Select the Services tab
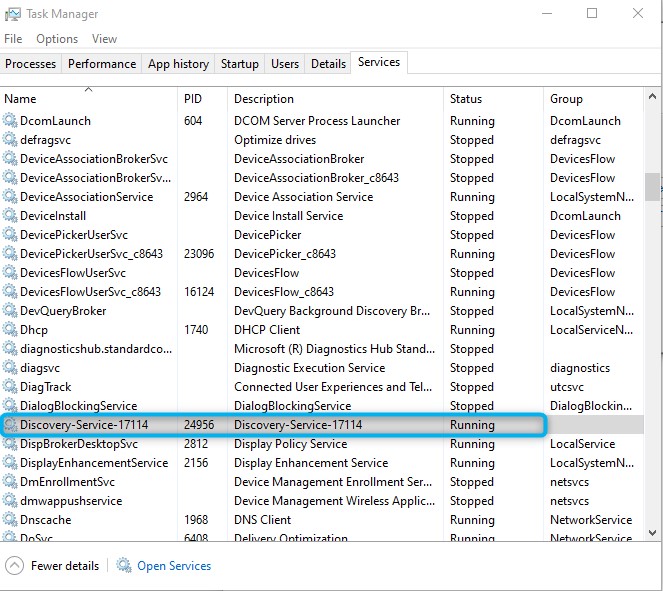 coord(379,63)
